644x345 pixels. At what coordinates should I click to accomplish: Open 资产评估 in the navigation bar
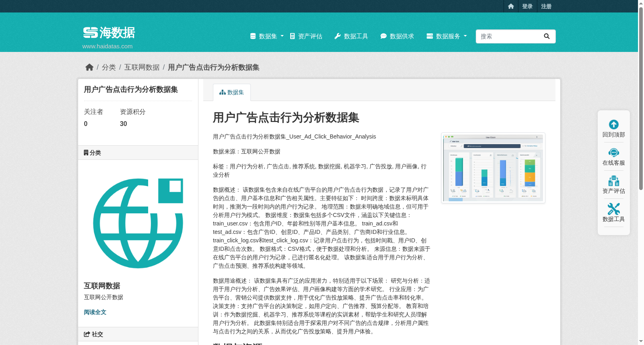click(306, 36)
